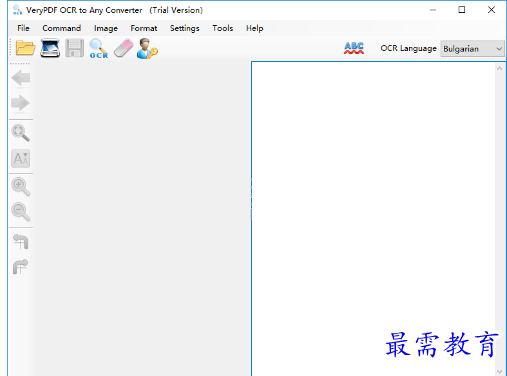Click the text pane scrollbar up arrow
The width and height of the screenshot is (507, 376).
499,68
